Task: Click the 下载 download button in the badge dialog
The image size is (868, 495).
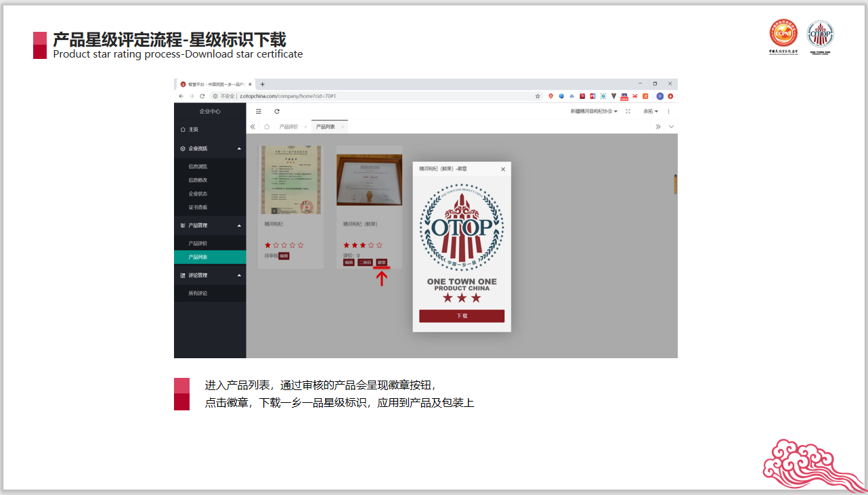Action: [x=462, y=316]
